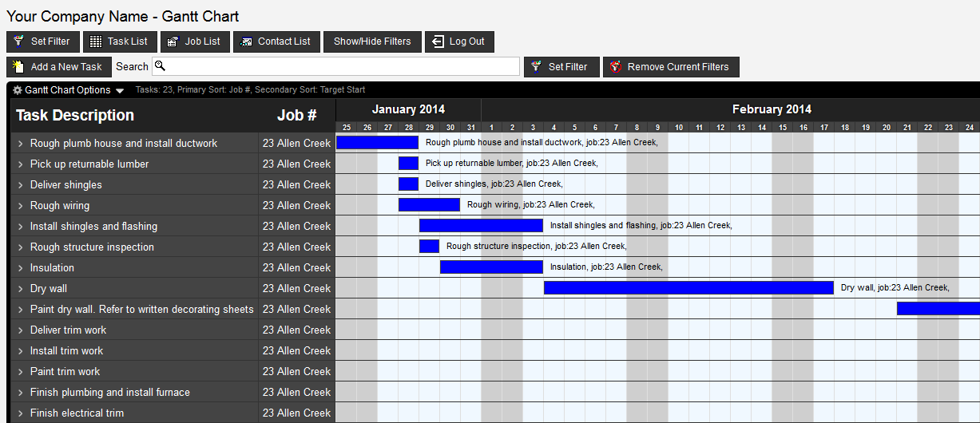Viewport: 980px width, 423px height.
Task: Click the blue Install shingles and flashing bar
Action: 481,226
